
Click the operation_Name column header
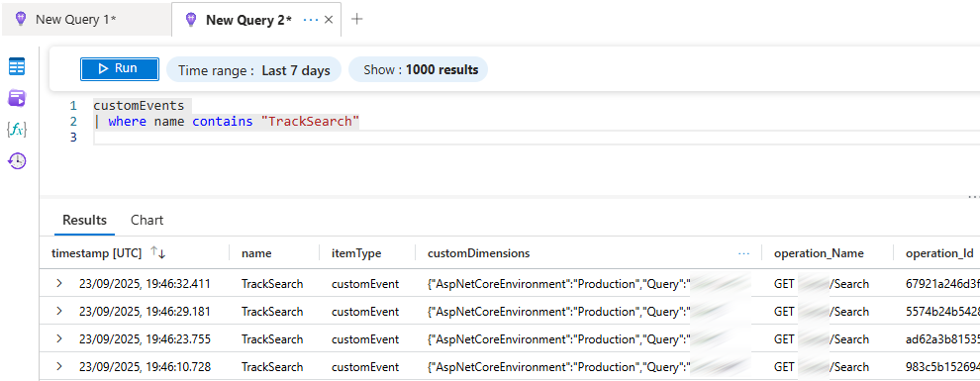819,253
